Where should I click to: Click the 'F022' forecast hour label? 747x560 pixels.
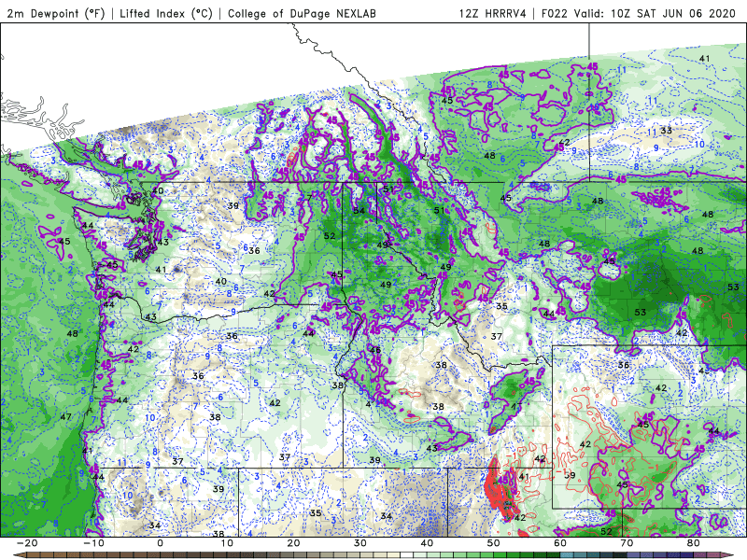(554, 13)
